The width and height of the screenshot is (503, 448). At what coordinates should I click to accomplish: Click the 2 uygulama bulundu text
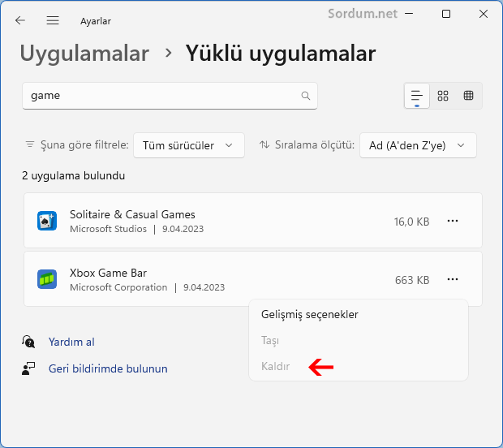click(x=74, y=176)
